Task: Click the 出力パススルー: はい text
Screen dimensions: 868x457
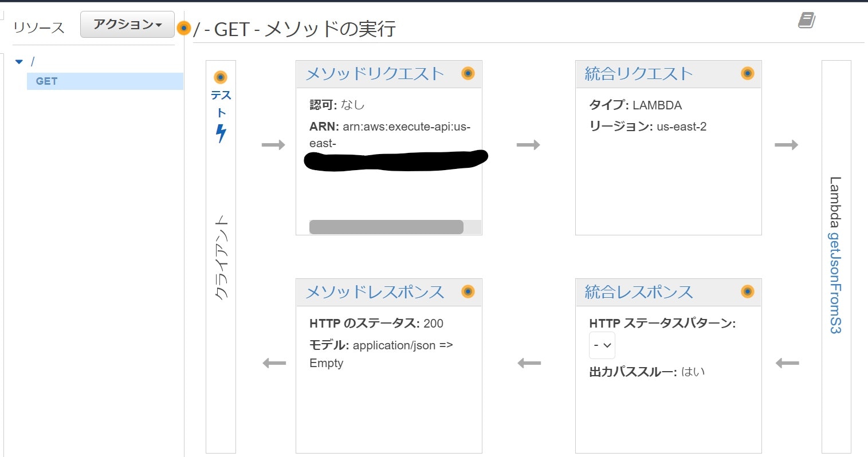Action: (647, 372)
